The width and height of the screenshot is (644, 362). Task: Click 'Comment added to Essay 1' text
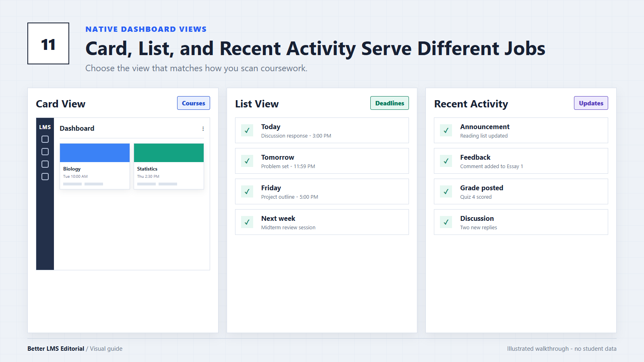pyautogui.click(x=491, y=167)
